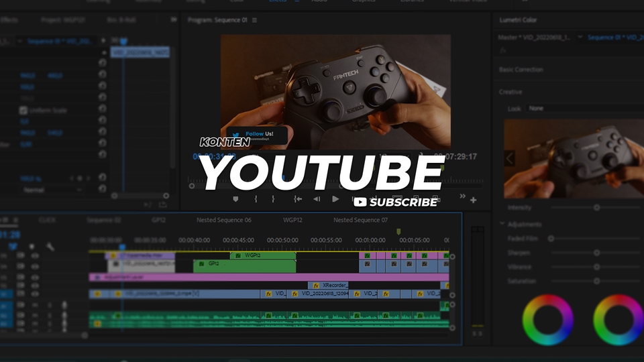Image resolution: width=644 pixels, height=362 pixels.
Task: Click the timeline Add Marker icon
Action: pos(32,247)
